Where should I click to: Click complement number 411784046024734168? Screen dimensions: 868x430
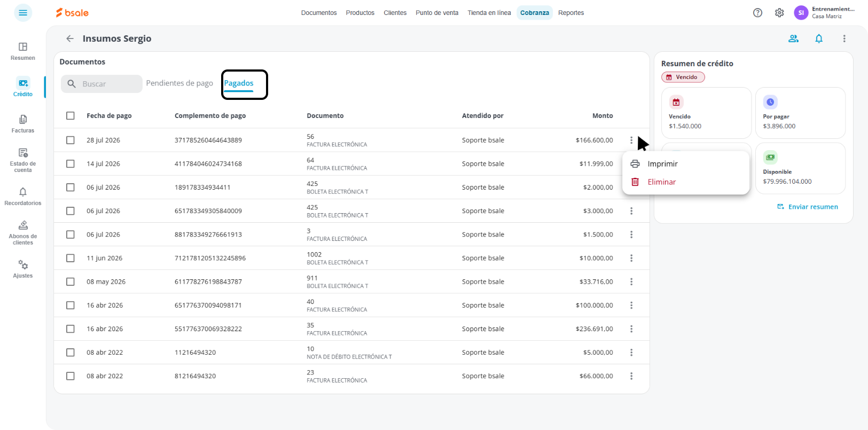point(208,163)
